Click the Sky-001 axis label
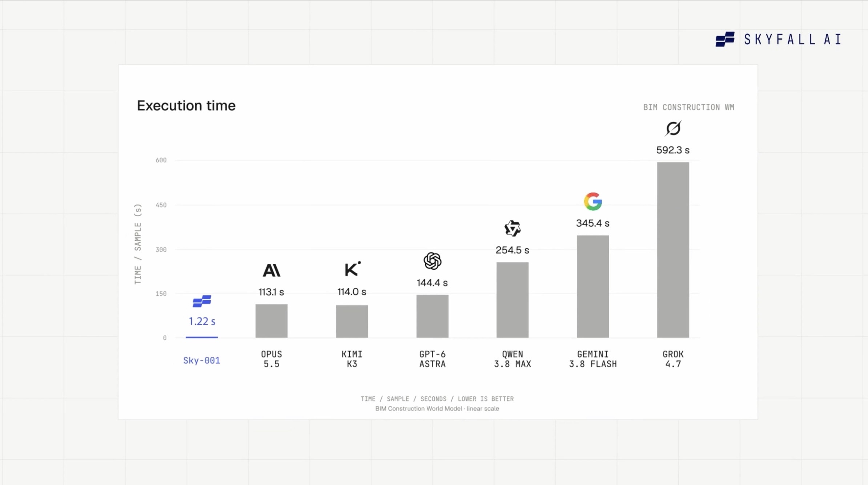The image size is (868, 485). click(202, 360)
